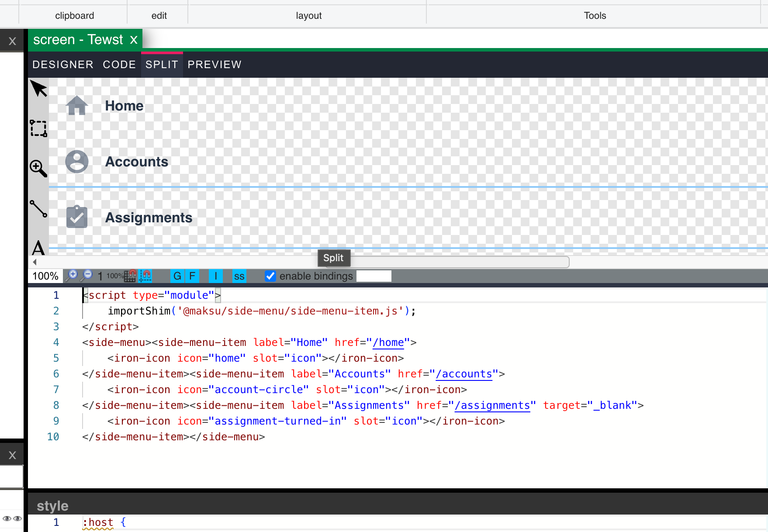Image resolution: width=768 pixels, height=532 pixels.
Task: Click the importShim text on line 2
Action: 139,311
